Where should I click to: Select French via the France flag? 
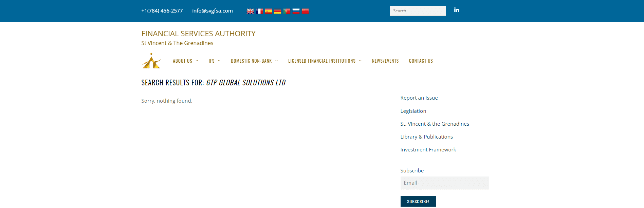point(259,11)
